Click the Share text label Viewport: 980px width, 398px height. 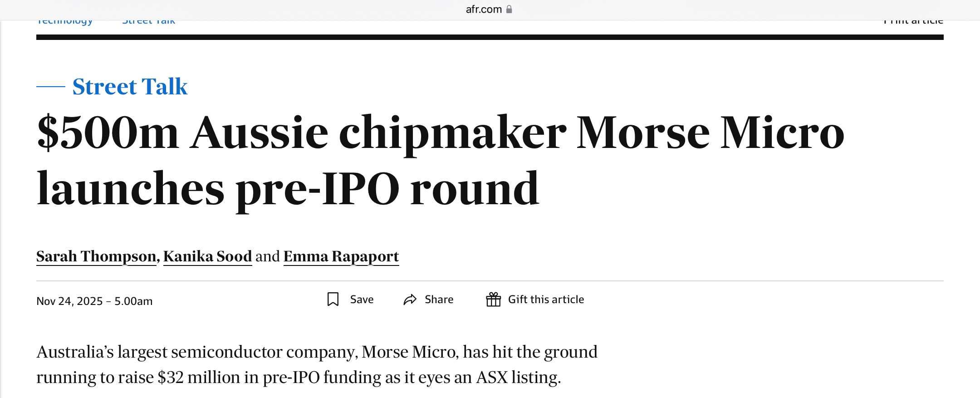[439, 300]
